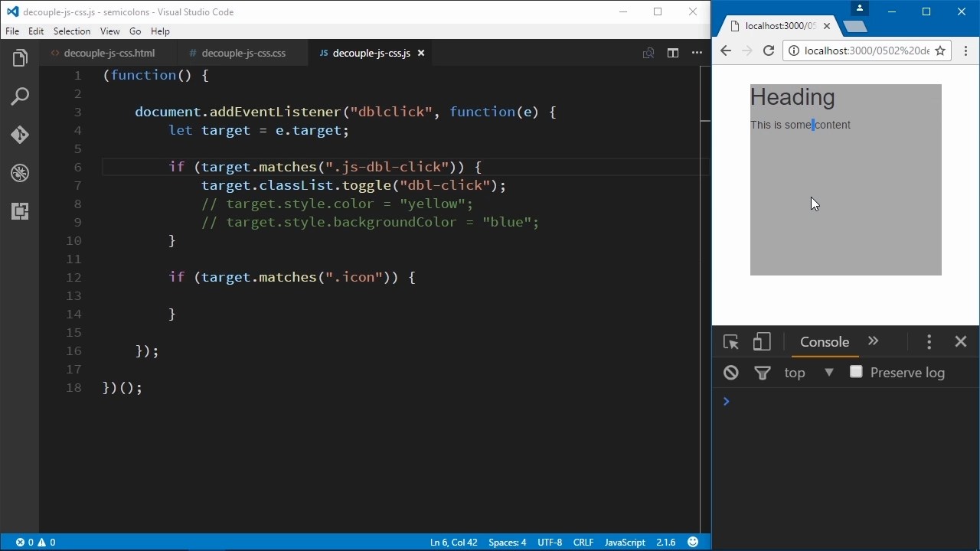
Task: Click "dblclick" string on line 3
Action: tap(391, 112)
